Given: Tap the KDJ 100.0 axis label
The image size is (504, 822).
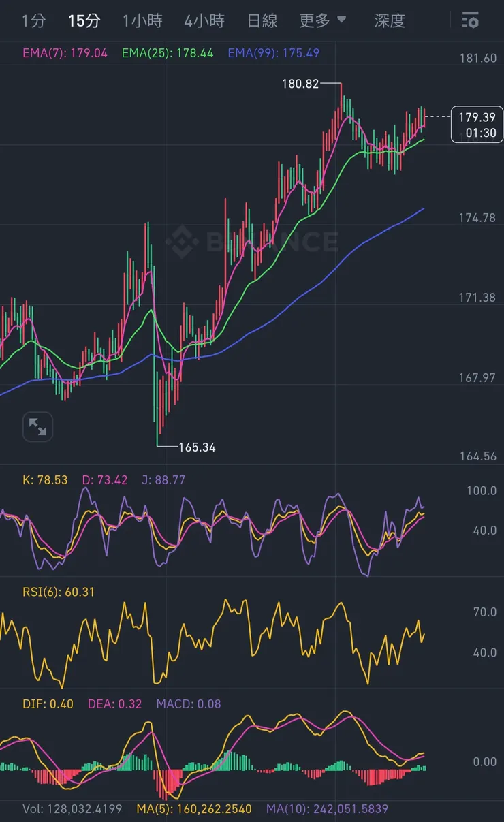Looking at the screenshot, I should click(x=482, y=491).
